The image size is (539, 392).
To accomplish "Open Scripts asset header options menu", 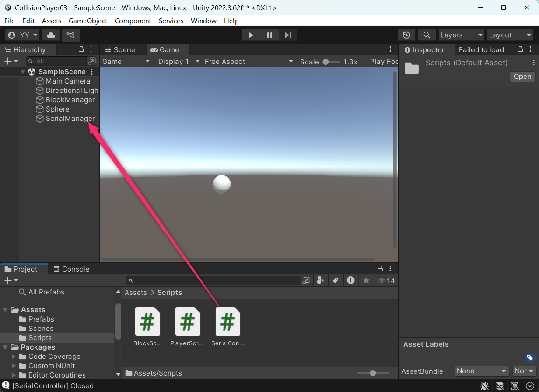I will pyautogui.click(x=533, y=63).
